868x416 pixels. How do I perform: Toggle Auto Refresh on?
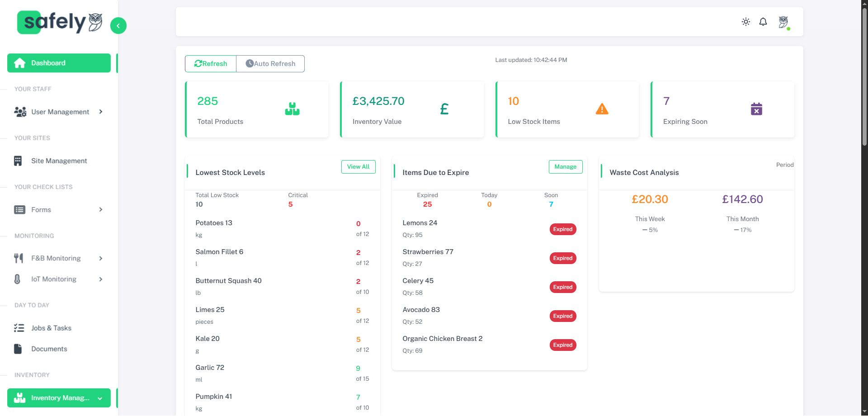tap(270, 64)
